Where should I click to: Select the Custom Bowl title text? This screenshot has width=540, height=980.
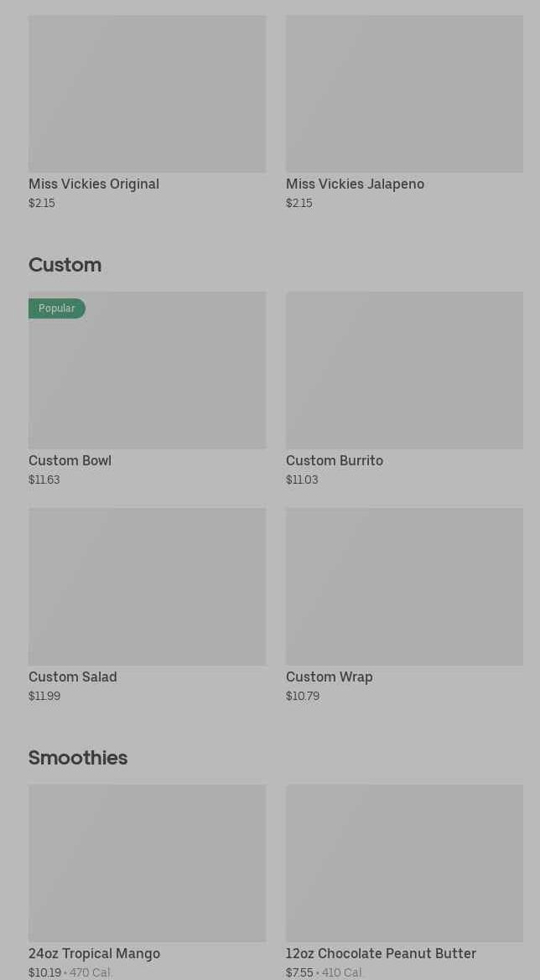(70, 460)
